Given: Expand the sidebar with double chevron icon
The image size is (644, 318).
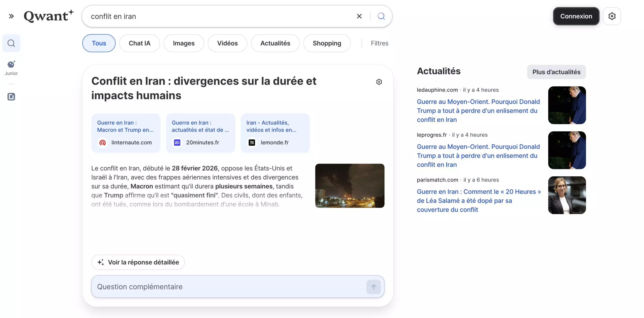Looking at the screenshot, I should tap(11, 16).
